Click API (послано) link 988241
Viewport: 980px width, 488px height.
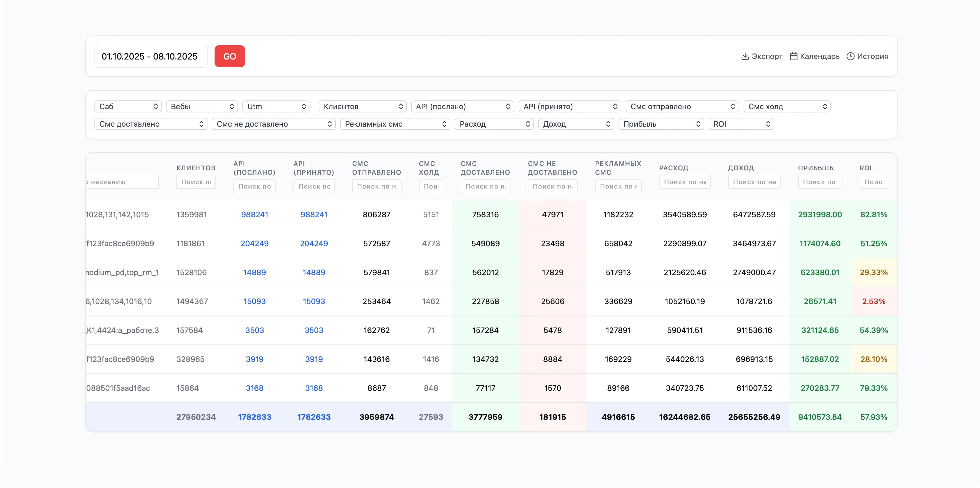[x=254, y=215]
